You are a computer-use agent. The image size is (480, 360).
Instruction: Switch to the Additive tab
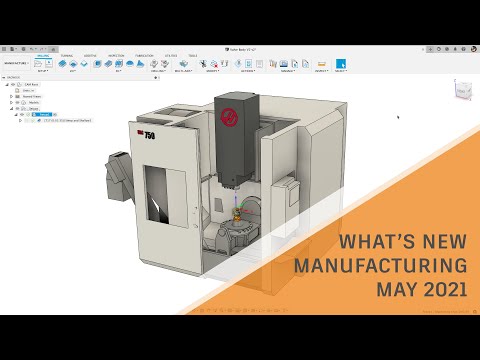[x=90, y=56]
